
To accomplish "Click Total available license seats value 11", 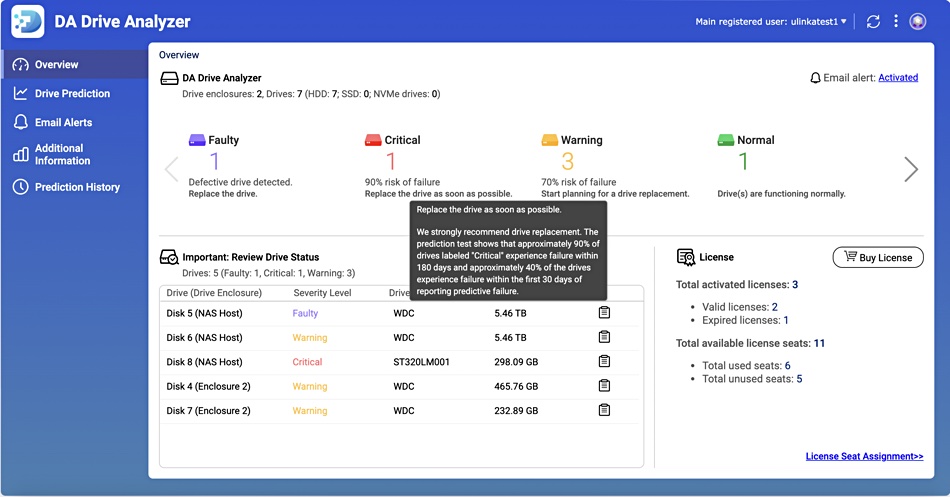I will point(819,343).
